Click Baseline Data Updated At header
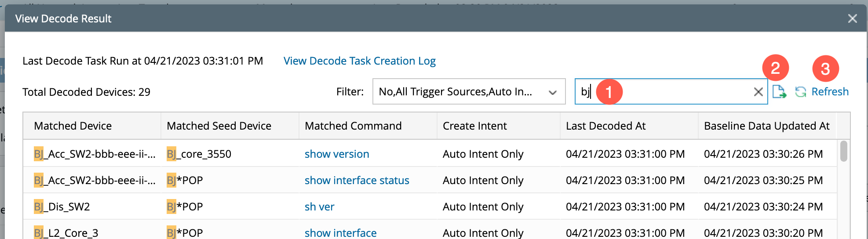 click(x=766, y=126)
